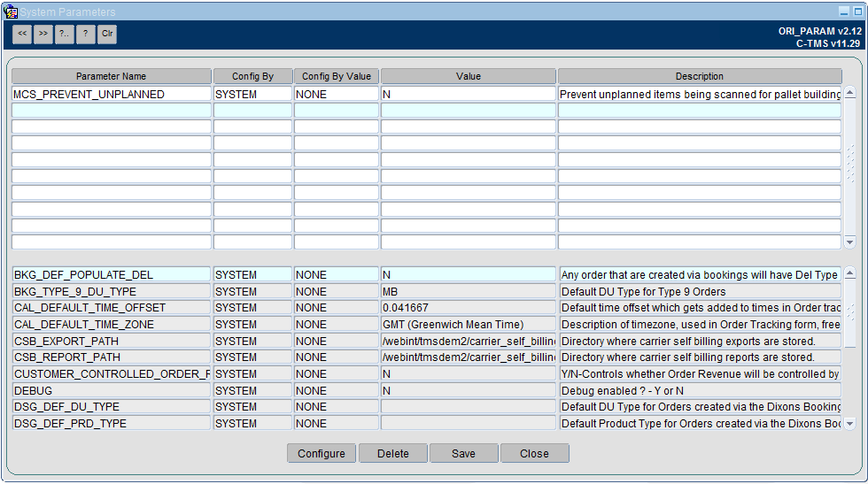This screenshot has height=484, width=868.
Task: Click value MB of BKG_TYPE_9_DU_TYPE
Action: coord(469,291)
